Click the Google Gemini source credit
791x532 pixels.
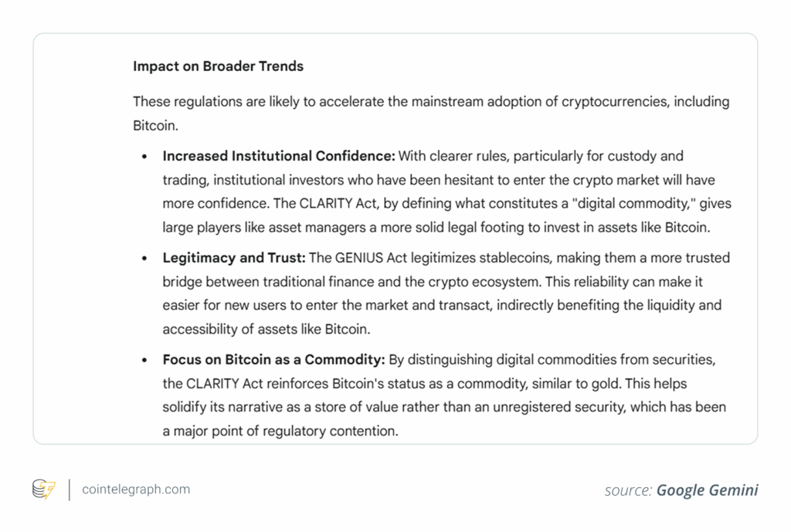(x=707, y=490)
